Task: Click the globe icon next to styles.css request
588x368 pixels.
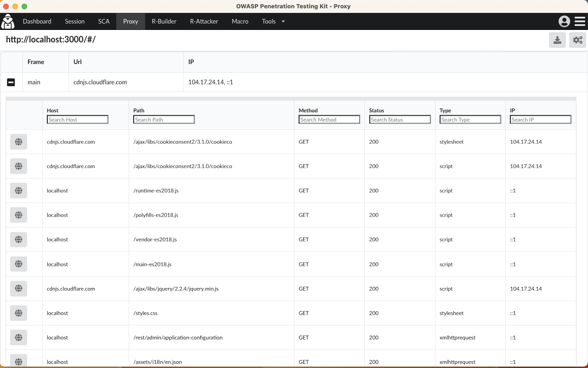Action: 18,313
